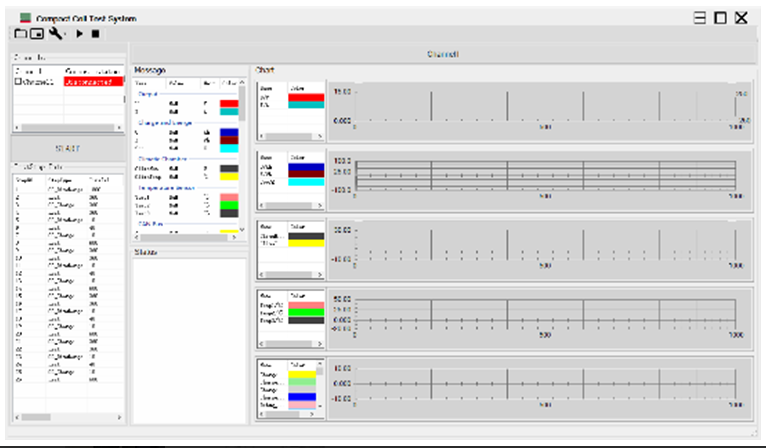Open the dropdown arrow beside the wrench
Viewport: 766px width, 448px height.
pyautogui.click(x=65, y=34)
